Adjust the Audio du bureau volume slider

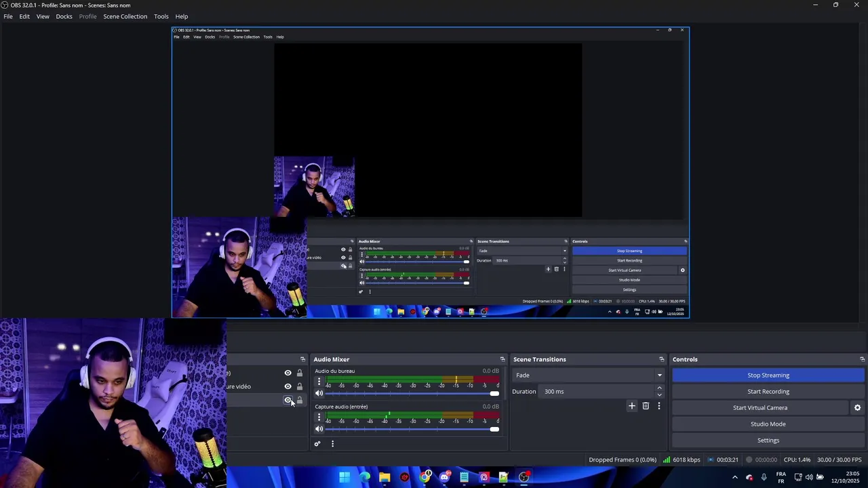(x=412, y=394)
